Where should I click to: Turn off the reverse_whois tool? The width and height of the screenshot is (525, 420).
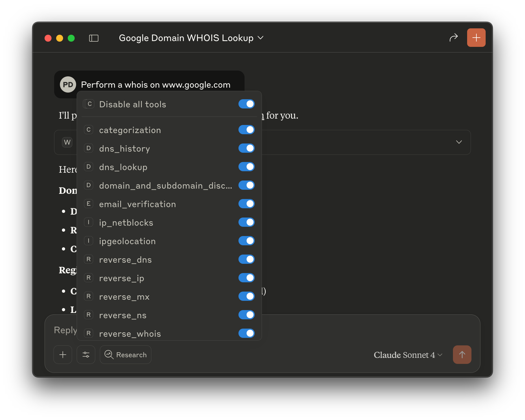(x=246, y=333)
